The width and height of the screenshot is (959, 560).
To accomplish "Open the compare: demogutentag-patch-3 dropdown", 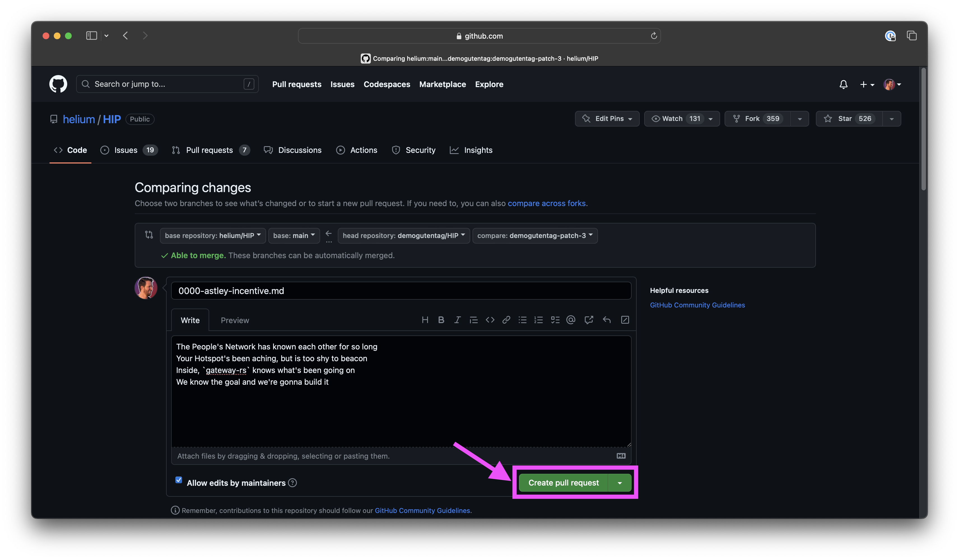I will coord(535,235).
